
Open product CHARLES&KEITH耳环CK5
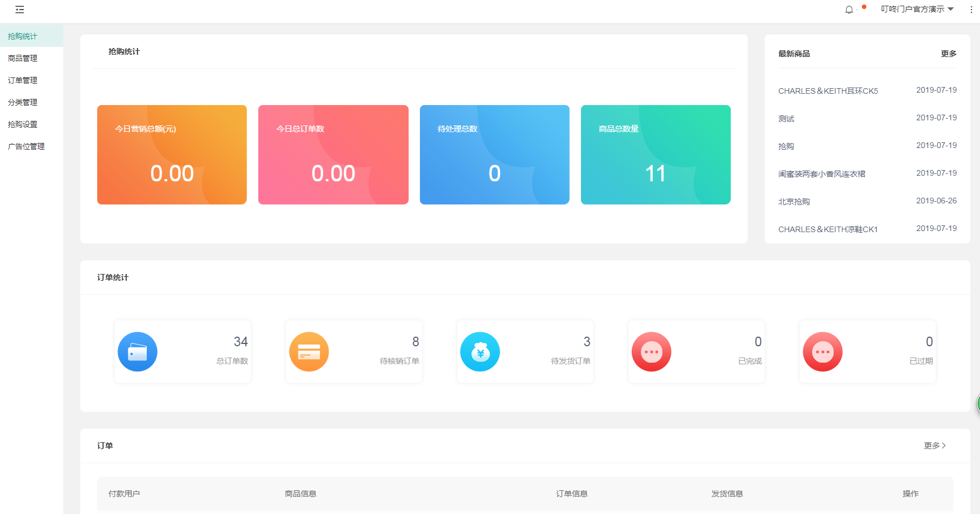828,91
